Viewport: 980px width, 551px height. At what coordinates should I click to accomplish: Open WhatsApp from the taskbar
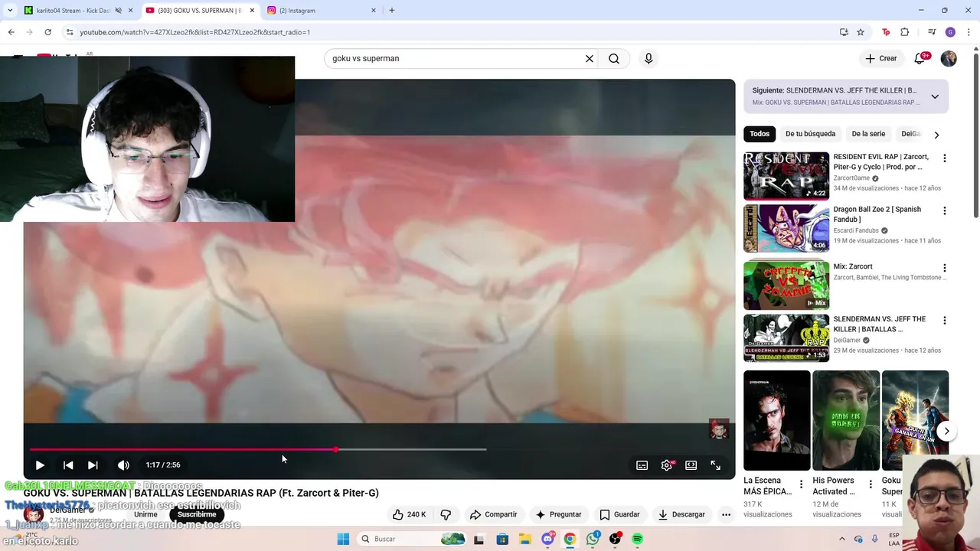point(593,539)
